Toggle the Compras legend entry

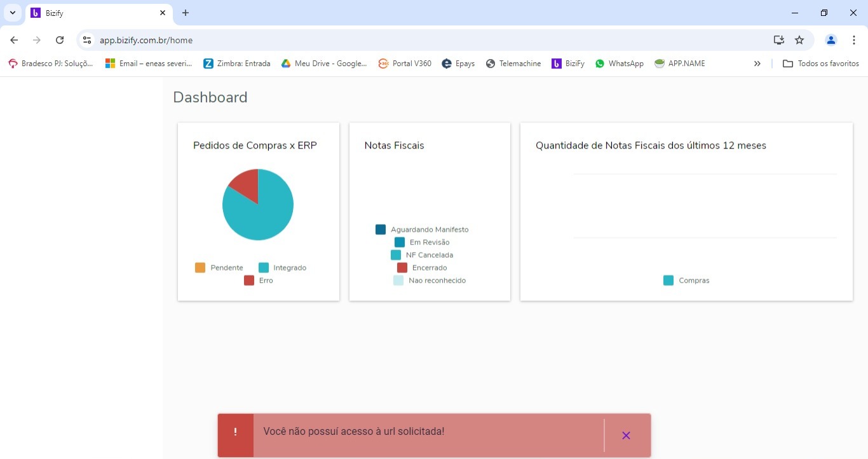click(x=686, y=281)
